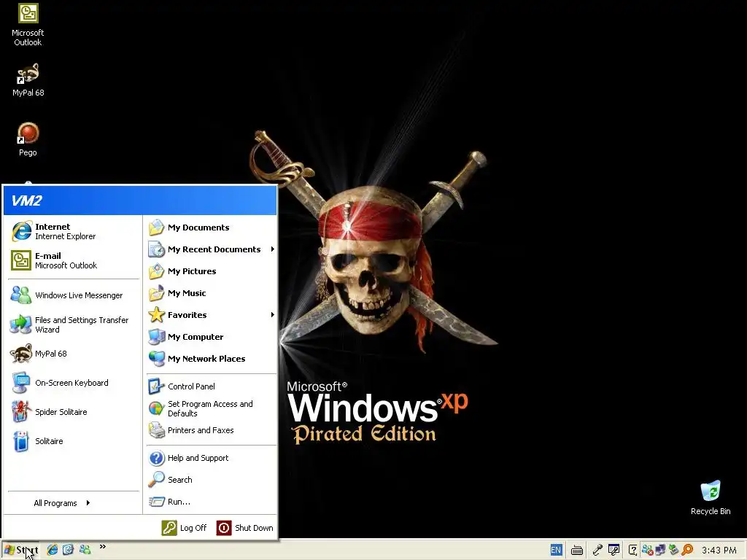This screenshot has width=747, height=560.
Task: Open Search from Start menu
Action: point(211,480)
